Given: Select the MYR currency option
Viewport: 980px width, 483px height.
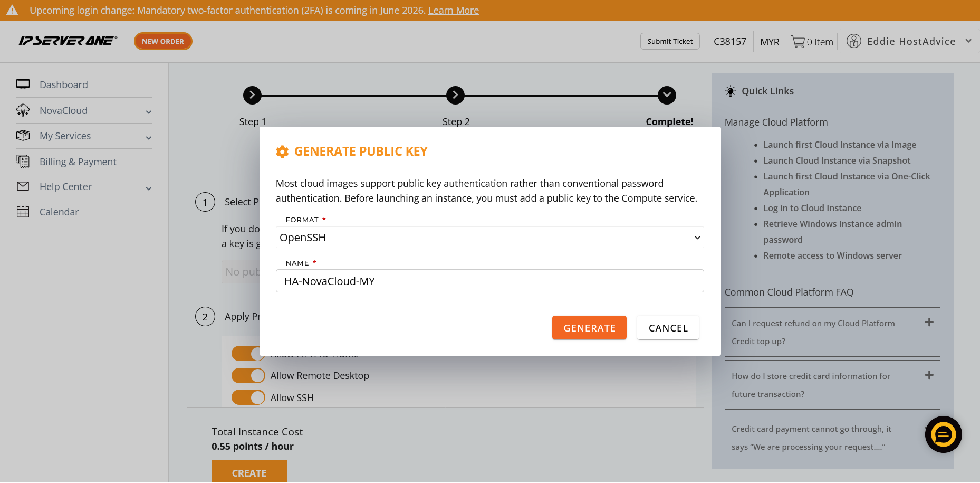Looking at the screenshot, I should pos(770,42).
